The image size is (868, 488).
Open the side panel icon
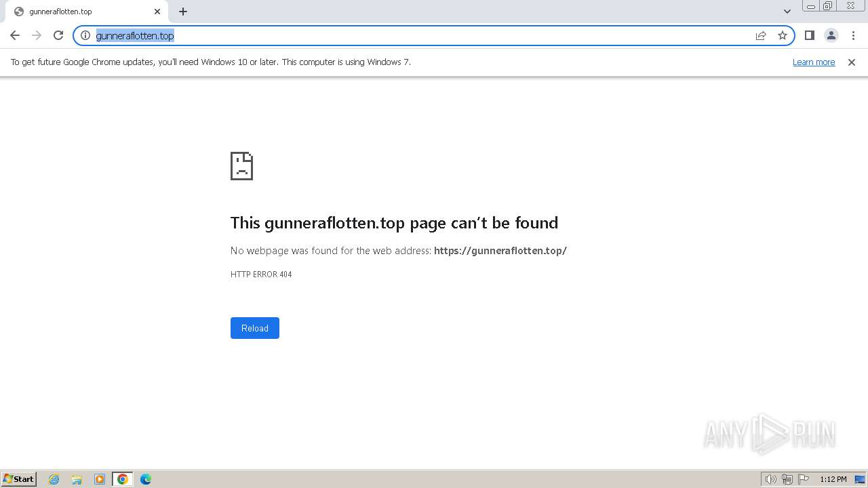coord(810,35)
